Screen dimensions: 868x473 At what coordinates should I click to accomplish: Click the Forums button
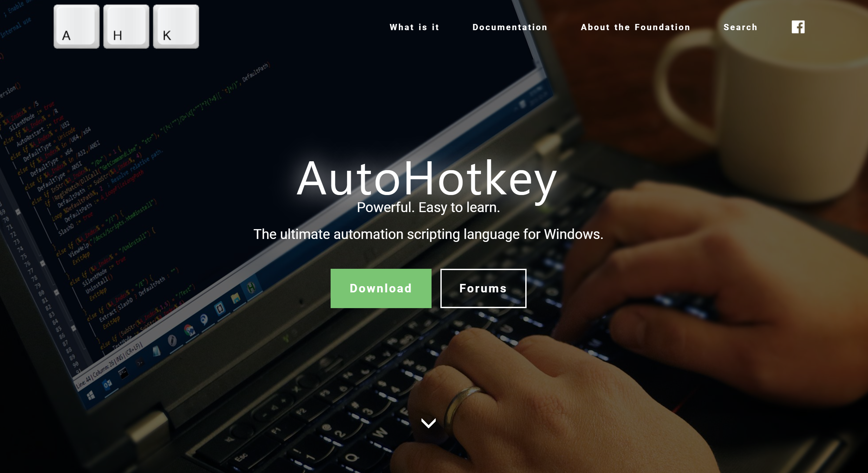[483, 288]
